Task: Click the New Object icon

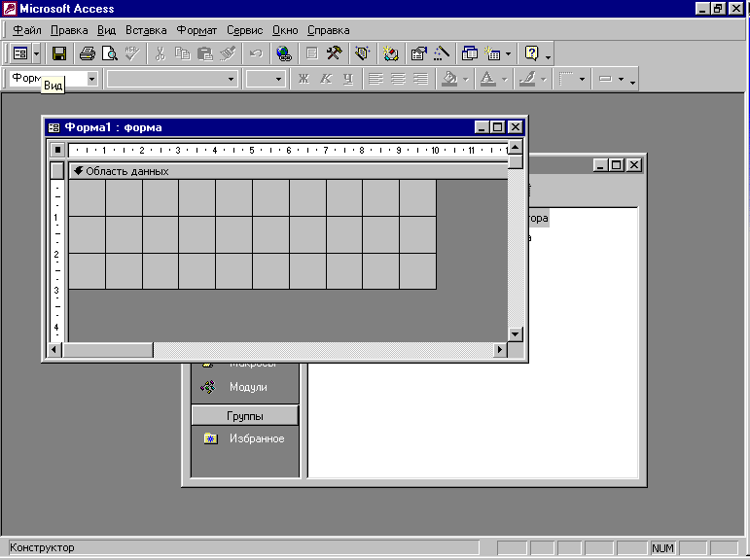Action: click(x=492, y=53)
